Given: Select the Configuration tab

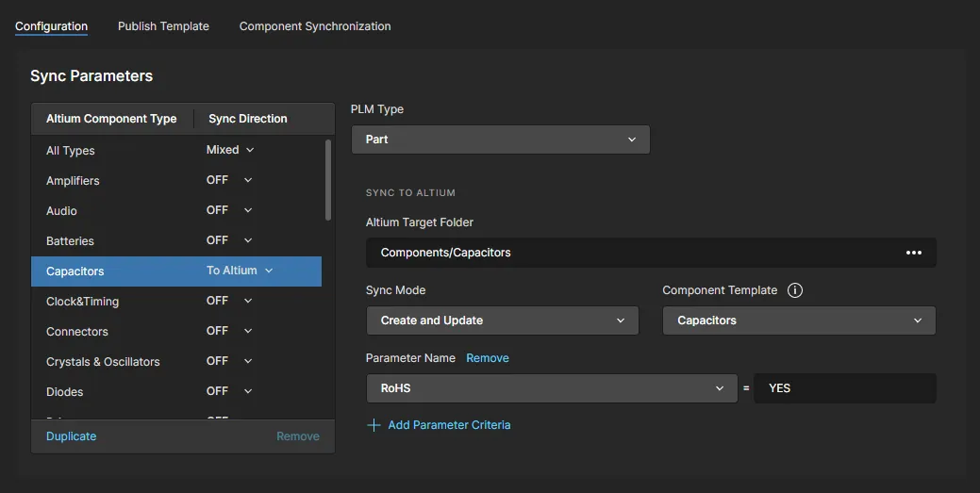Looking at the screenshot, I should coord(51,26).
